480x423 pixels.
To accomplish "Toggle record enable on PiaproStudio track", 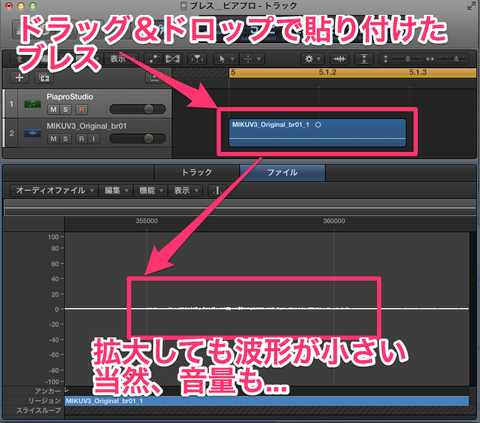I will click(x=81, y=109).
